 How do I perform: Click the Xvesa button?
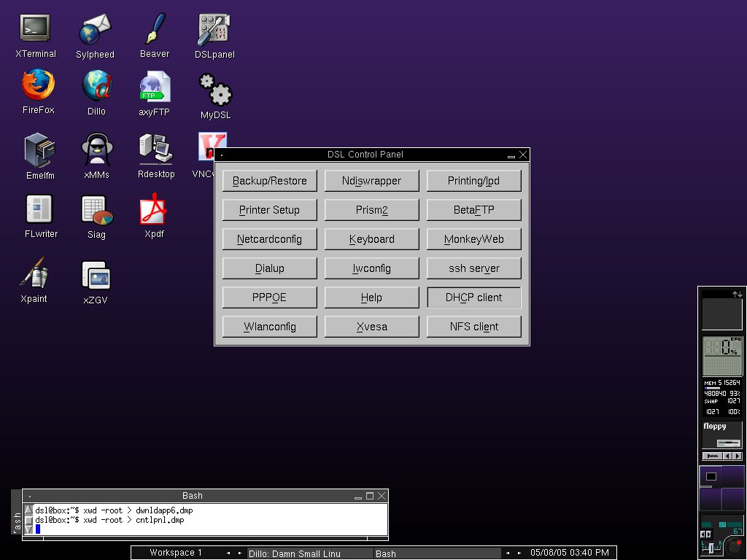(371, 327)
